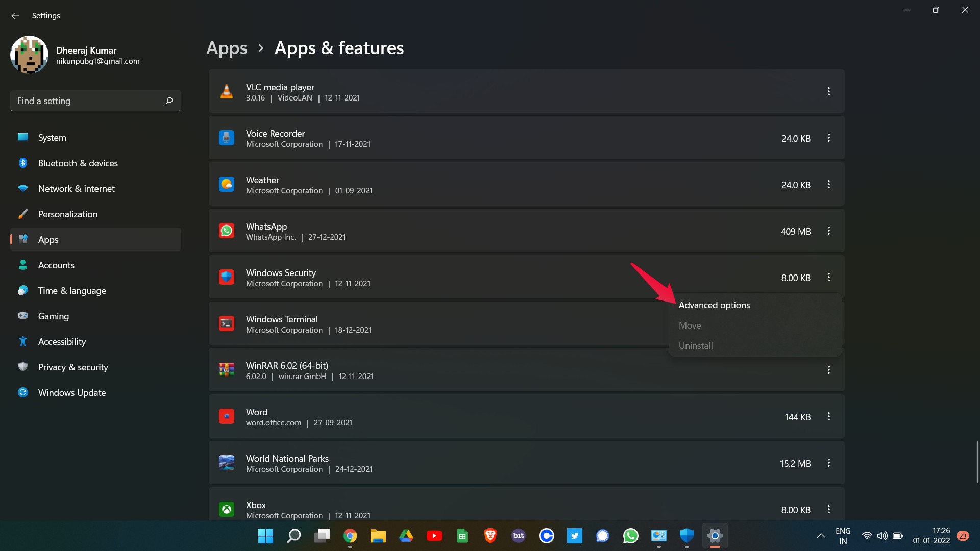Open Accessibility settings

95,341
